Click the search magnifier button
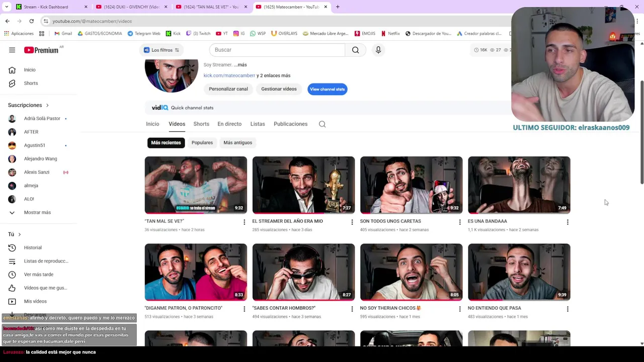Viewport: 644px width, 362px height. [x=355, y=50]
